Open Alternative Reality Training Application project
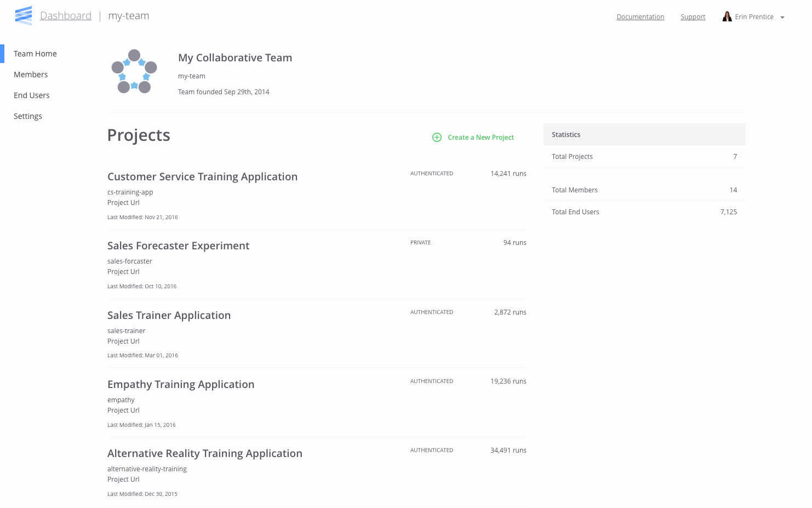This screenshot has width=812, height=508. [x=204, y=453]
